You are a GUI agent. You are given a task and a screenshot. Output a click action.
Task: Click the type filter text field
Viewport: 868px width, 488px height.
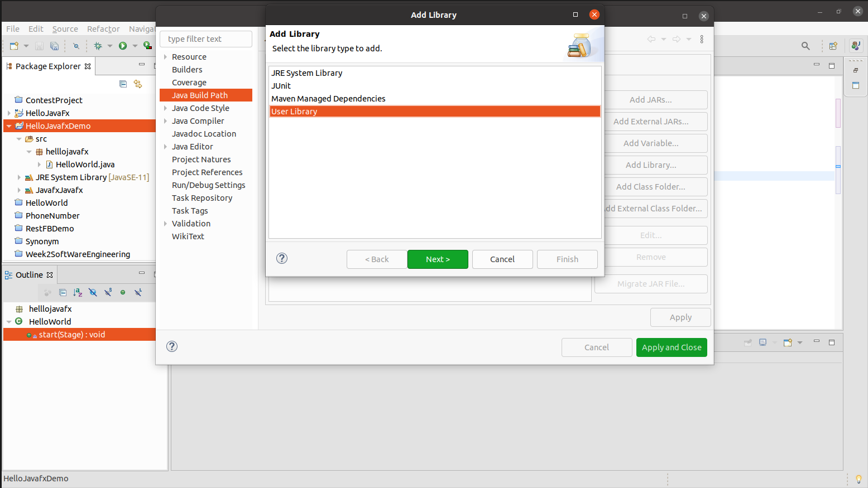(x=205, y=38)
